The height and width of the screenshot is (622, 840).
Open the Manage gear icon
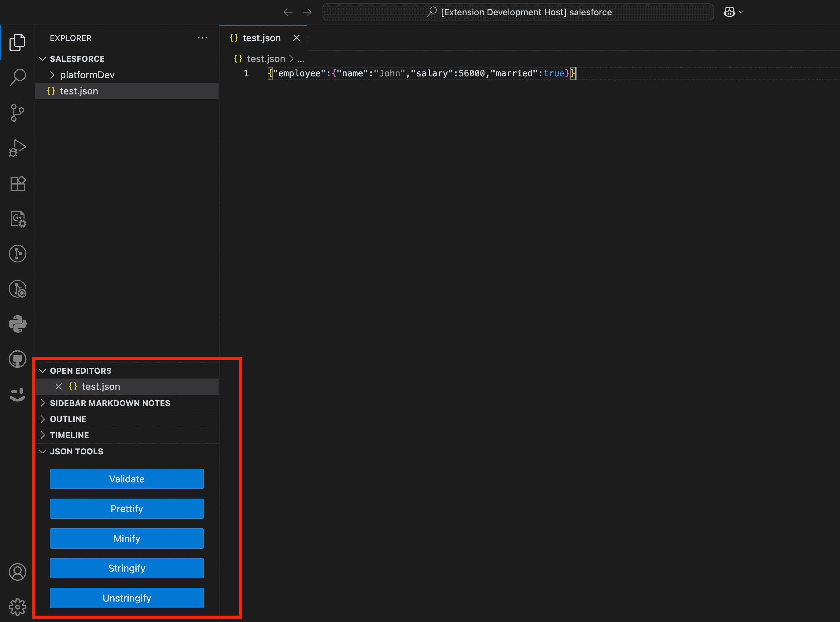coord(17,606)
